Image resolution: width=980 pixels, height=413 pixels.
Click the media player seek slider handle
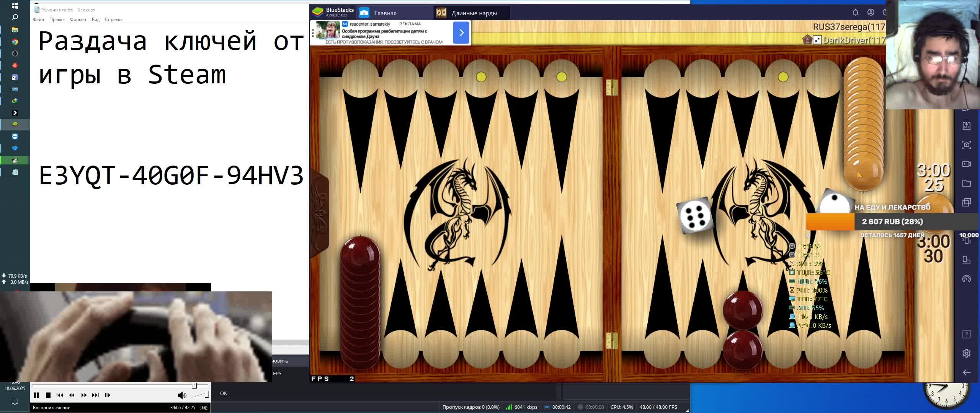tap(194, 385)
